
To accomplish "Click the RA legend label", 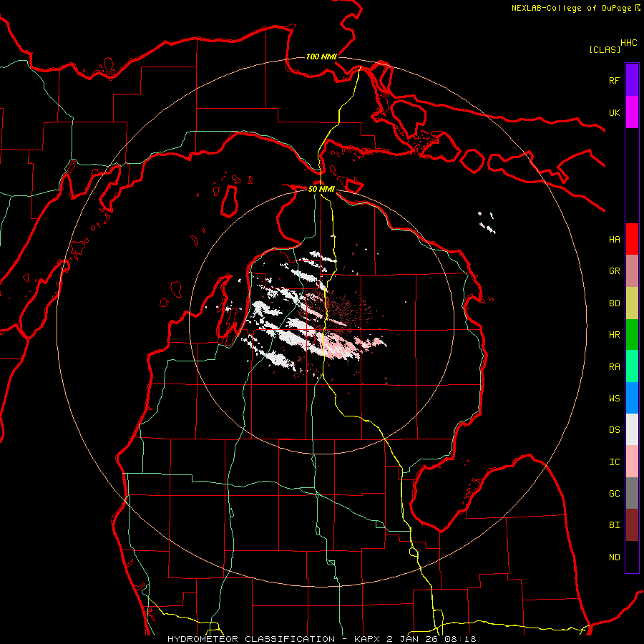I will click(x=614, y=367).
